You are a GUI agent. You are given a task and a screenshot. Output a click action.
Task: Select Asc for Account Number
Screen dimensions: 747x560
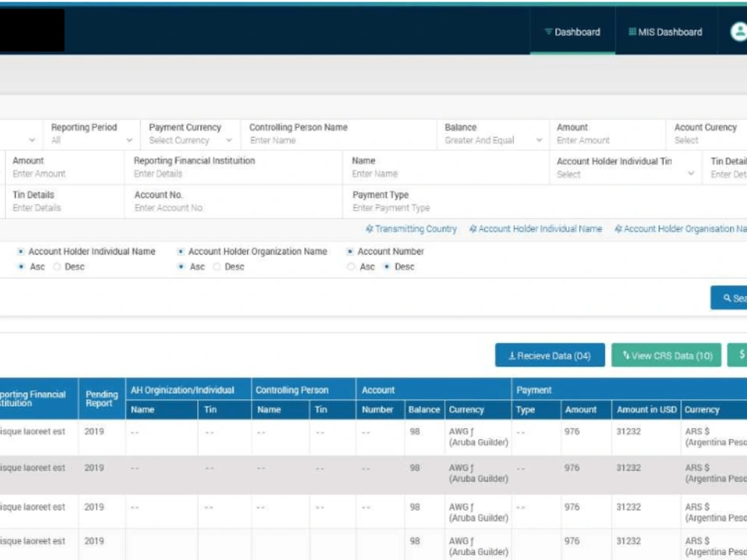pyautogui.click(x=351, y=267)
